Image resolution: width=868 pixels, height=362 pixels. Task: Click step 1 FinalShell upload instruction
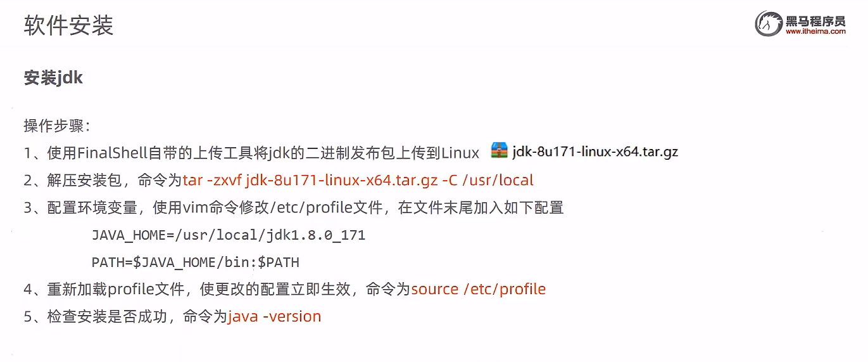tap(251, 153)
